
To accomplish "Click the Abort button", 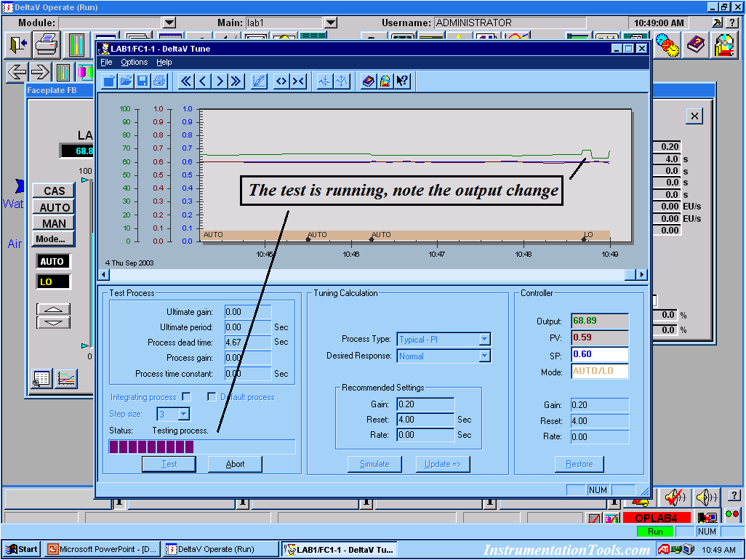I will pyautogui.click(x=235, y=464).
